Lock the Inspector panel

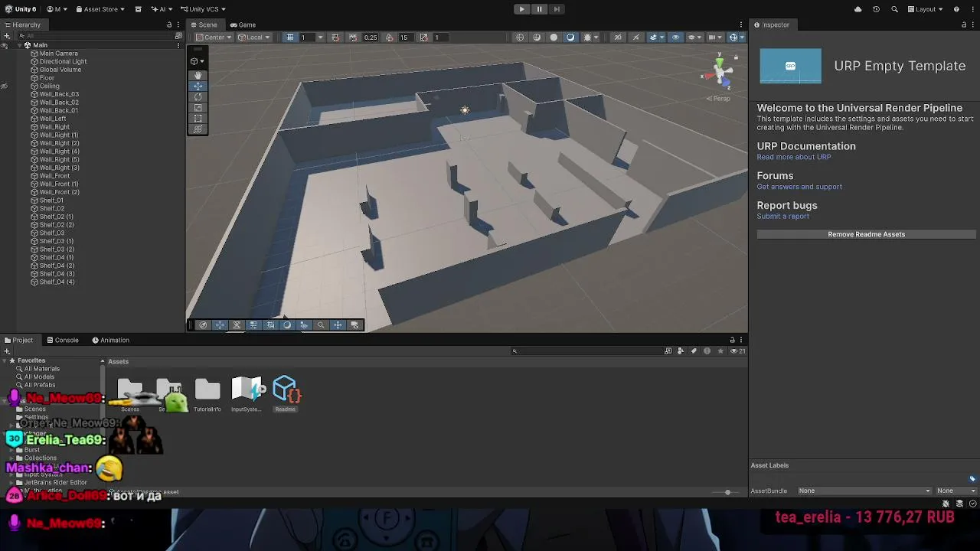[965, 24]
